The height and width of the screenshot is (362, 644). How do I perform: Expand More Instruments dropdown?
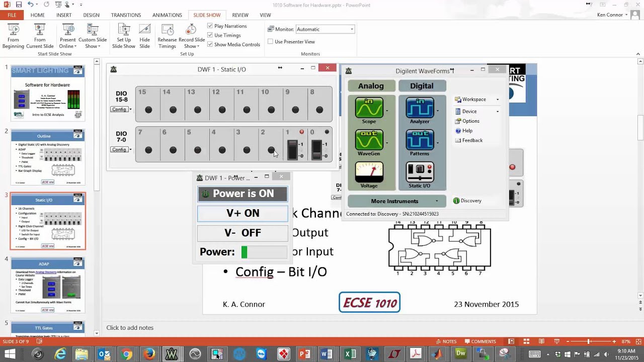point(397,201)
